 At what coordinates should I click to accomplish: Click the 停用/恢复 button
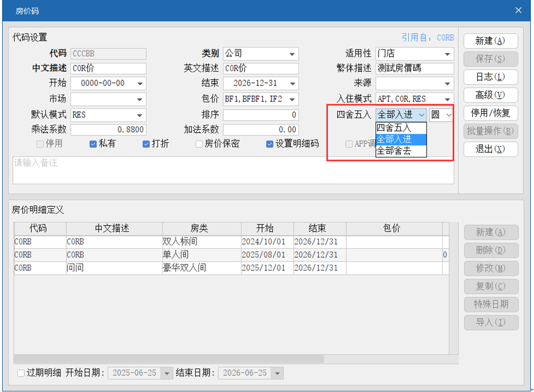[x=491, y=113]
